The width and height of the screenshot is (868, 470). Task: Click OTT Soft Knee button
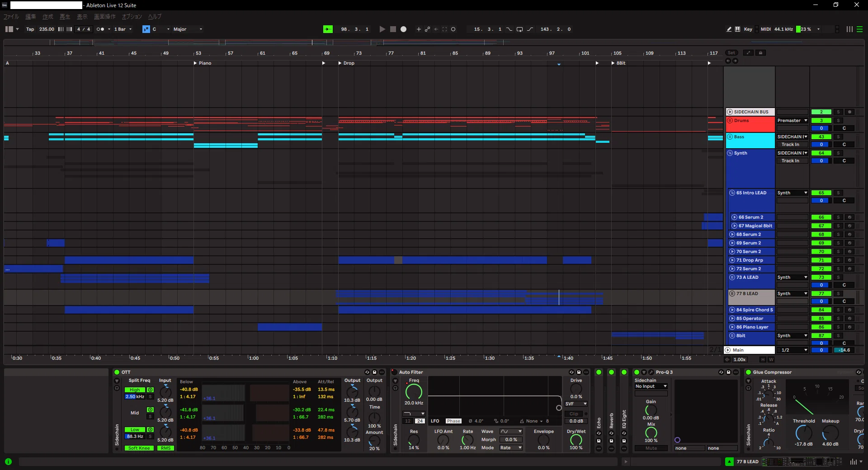click(x=139, y=448)
